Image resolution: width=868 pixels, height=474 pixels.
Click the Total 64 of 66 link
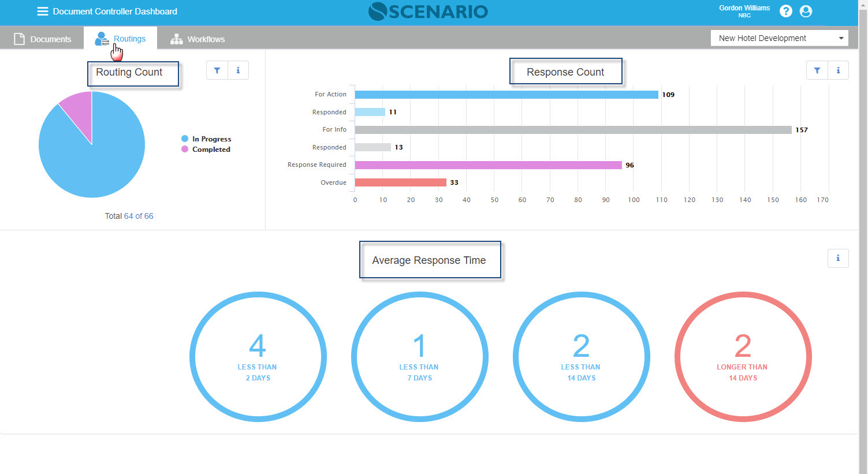click(138, 216)
